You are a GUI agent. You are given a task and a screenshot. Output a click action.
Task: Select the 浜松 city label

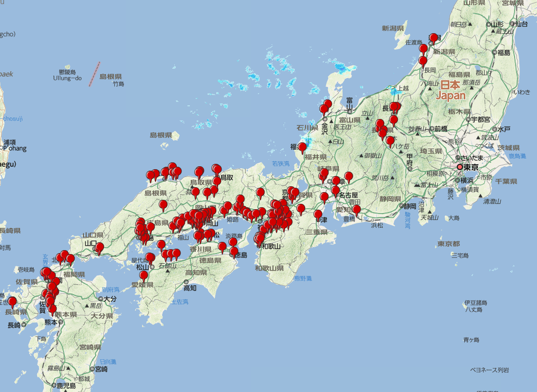pos(377,225)
